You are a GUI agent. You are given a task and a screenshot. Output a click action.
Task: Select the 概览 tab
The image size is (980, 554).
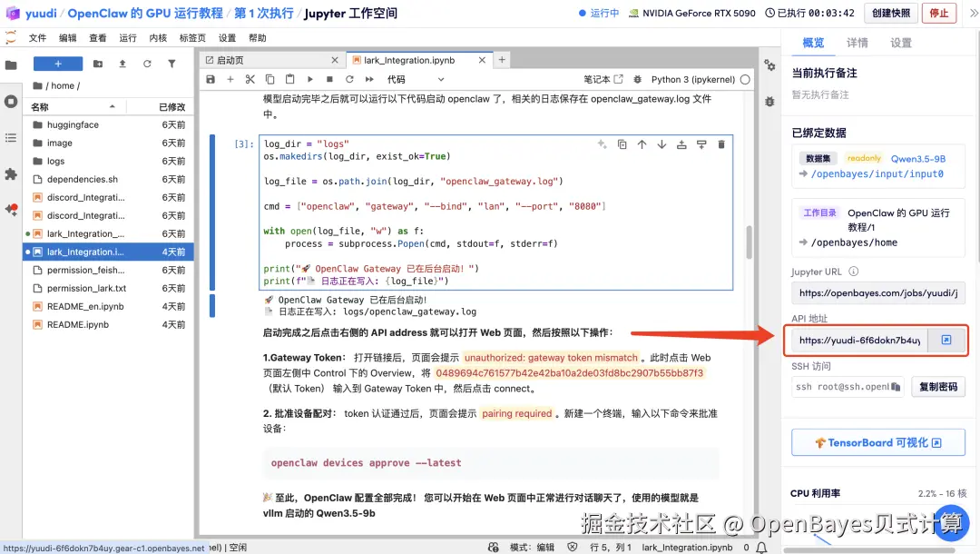pos(813,43)
